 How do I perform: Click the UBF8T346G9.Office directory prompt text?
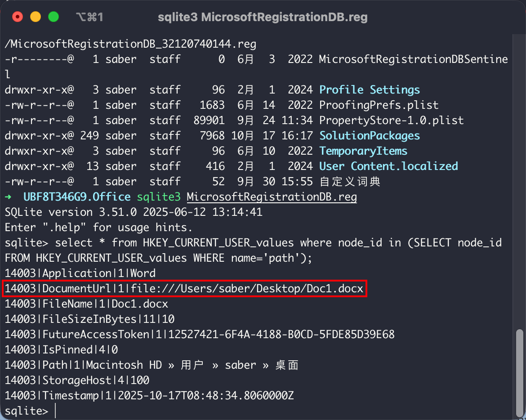pos(76,197)
